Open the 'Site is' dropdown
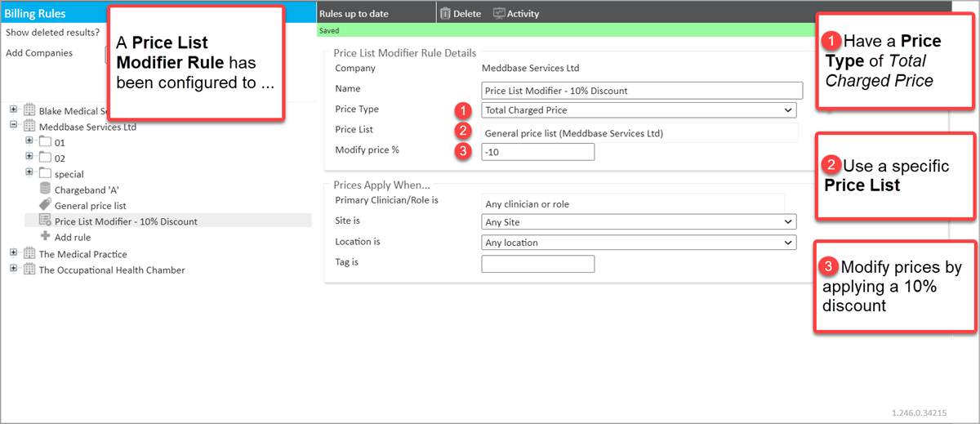 [639, 221]
